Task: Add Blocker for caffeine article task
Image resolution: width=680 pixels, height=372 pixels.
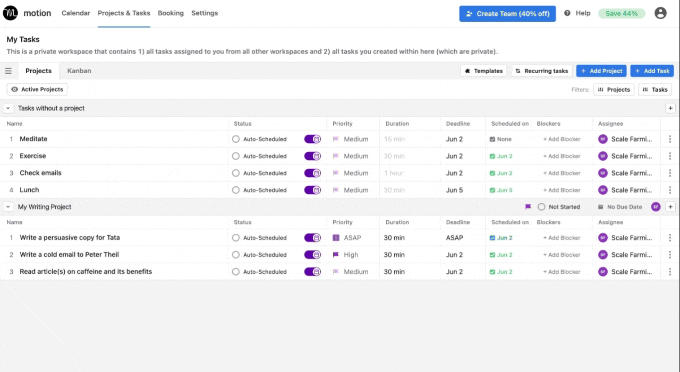Action: click(561, 271)
